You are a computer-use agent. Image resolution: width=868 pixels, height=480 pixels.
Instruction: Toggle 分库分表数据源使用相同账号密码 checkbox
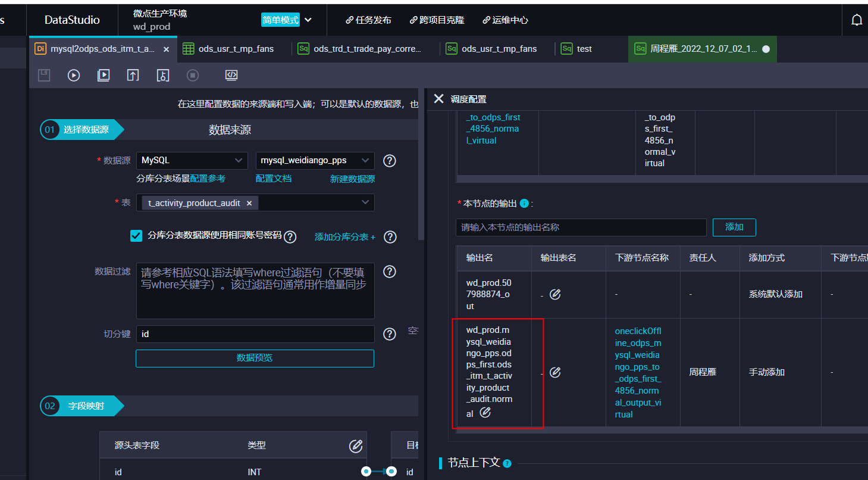pos(136,236)
